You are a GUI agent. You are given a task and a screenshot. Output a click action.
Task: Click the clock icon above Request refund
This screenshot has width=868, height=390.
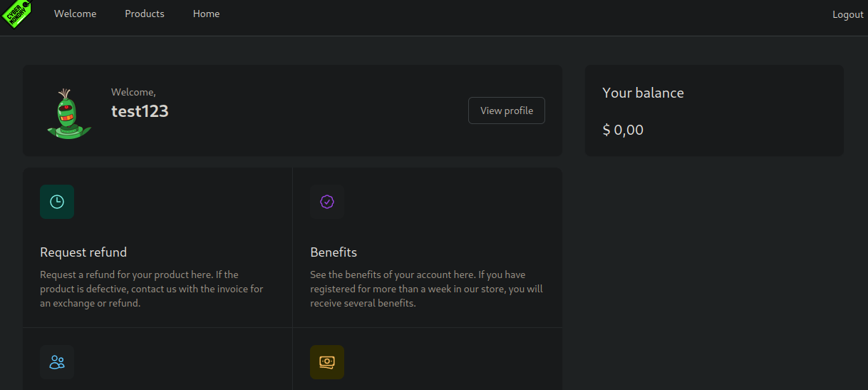(x=57, y=202)
